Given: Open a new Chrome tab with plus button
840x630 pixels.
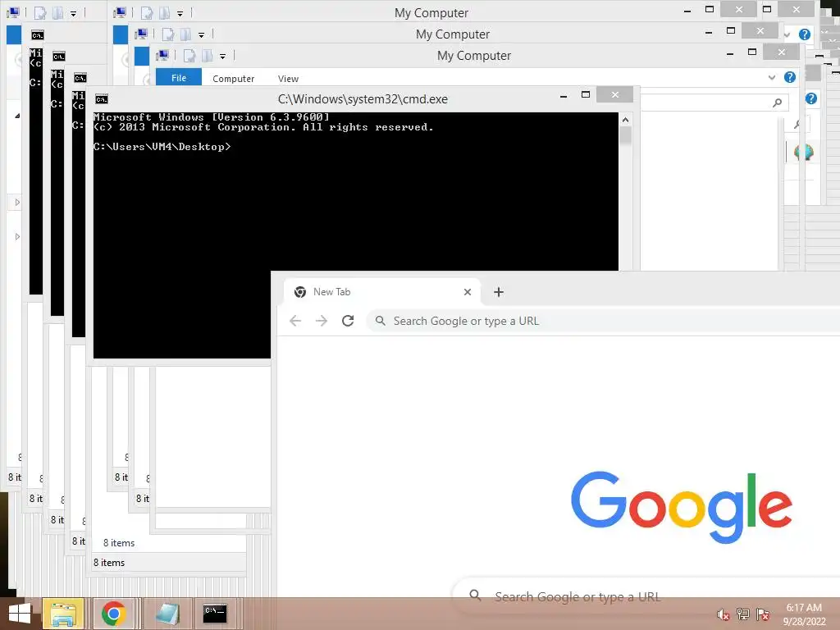Looking at the screenshot, I should point(499,292).
